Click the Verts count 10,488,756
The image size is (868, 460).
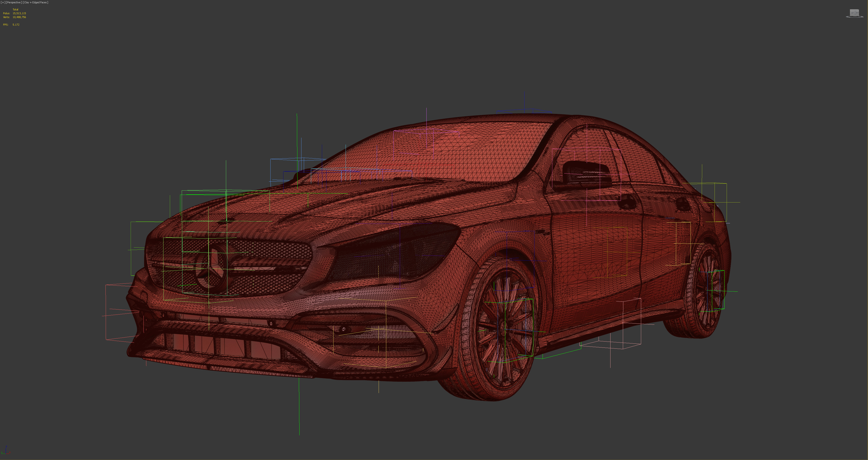[19, 17]
